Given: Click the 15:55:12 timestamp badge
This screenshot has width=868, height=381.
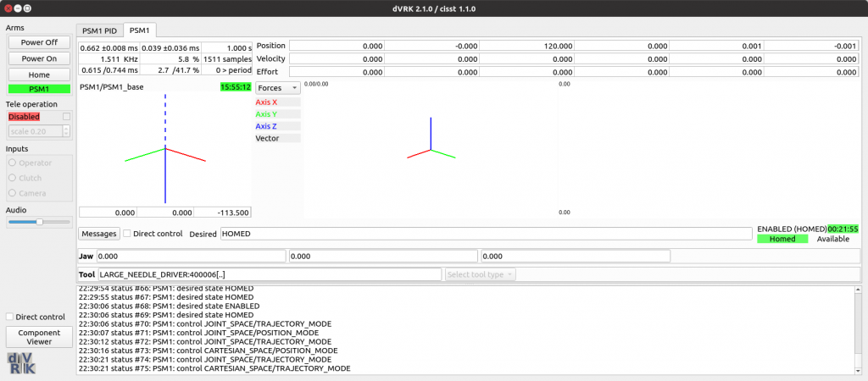Looking at the screenshot, I should click(236, 87).
